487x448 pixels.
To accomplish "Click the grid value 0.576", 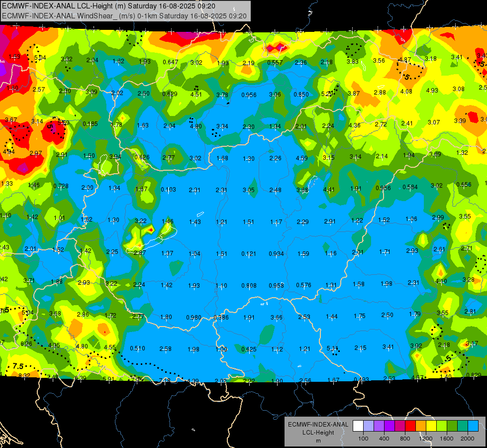I will coord(304,285).
